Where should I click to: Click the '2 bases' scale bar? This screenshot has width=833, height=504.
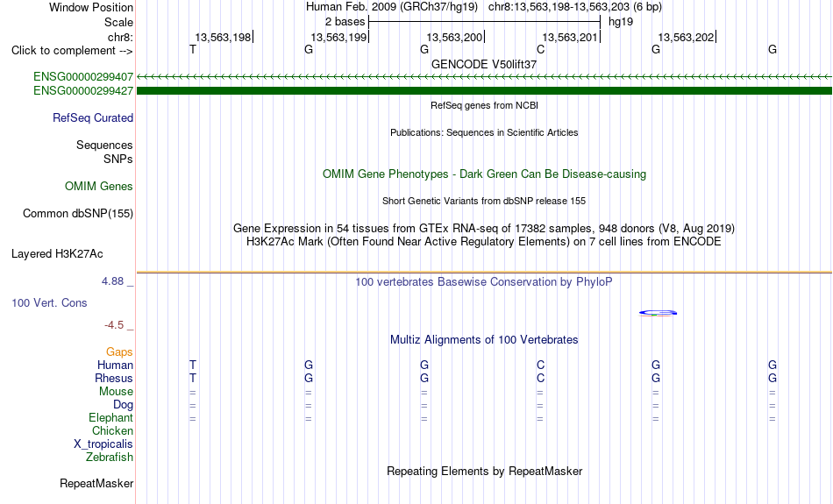point(484,22)
